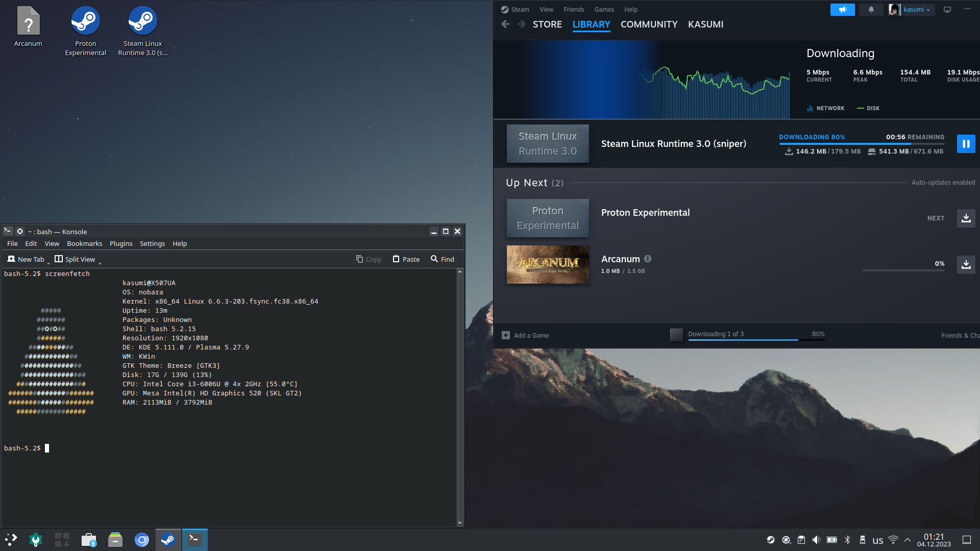Open Steam's Games menu
Screen dimensions: 980x551
coord(604,9)
